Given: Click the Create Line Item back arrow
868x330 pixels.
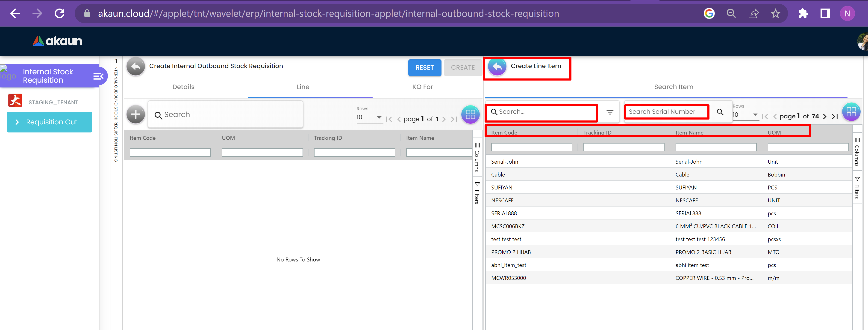Looking at the screenshot, I should click(x=497, y=66).
